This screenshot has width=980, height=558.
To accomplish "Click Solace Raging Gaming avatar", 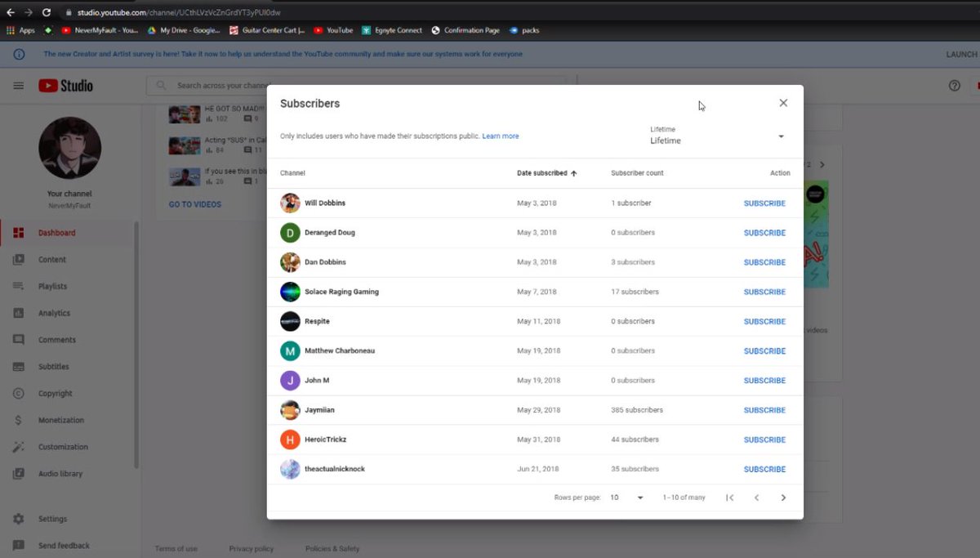I will [290, 292].
